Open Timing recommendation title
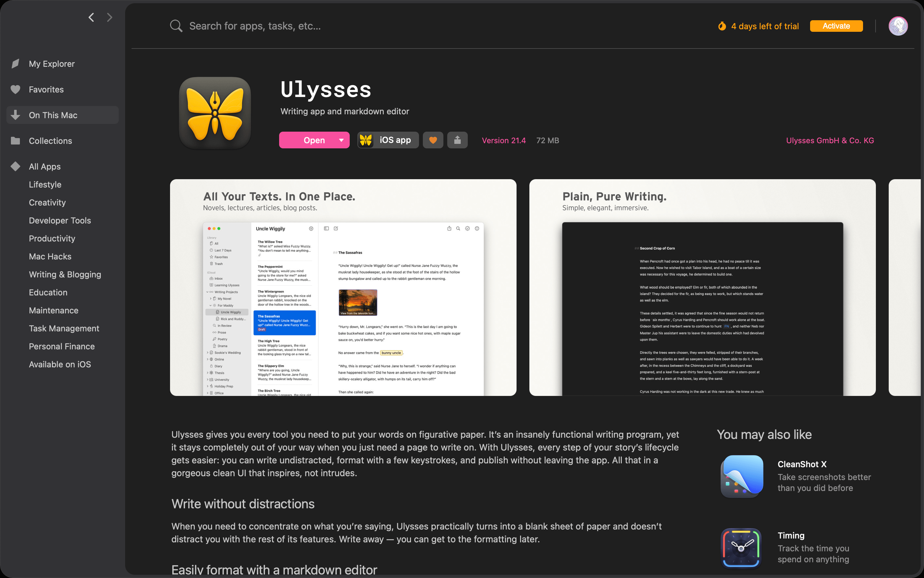 click(x=791, y=536)
